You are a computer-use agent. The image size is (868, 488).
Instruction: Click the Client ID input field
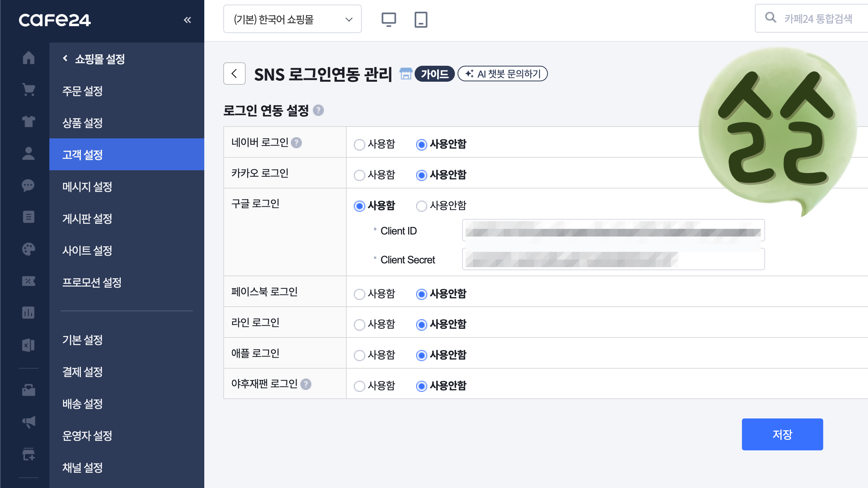[x=614, y=231]
